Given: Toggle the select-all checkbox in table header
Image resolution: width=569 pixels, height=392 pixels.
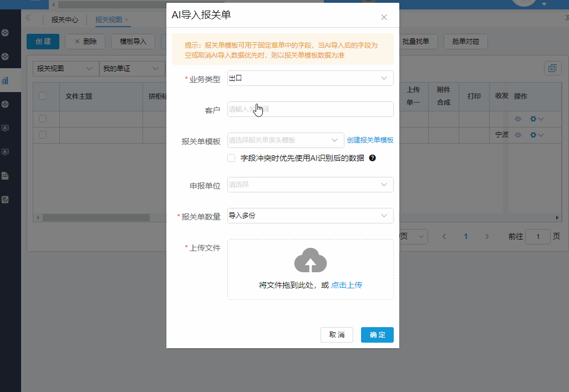Looking at the screenshot, I should coord(43,96).
